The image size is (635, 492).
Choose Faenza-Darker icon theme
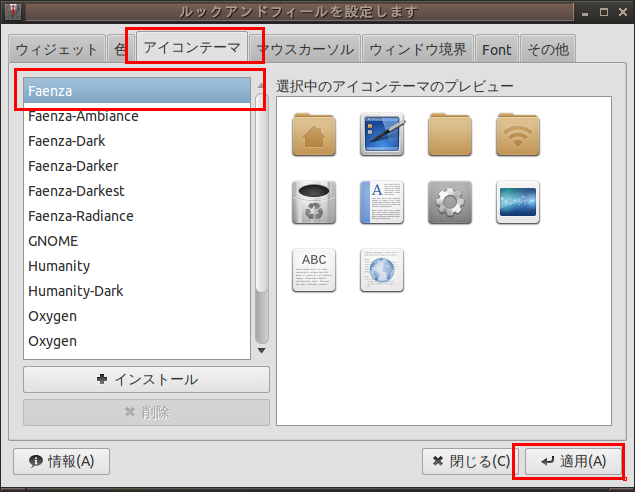[137, 166]
